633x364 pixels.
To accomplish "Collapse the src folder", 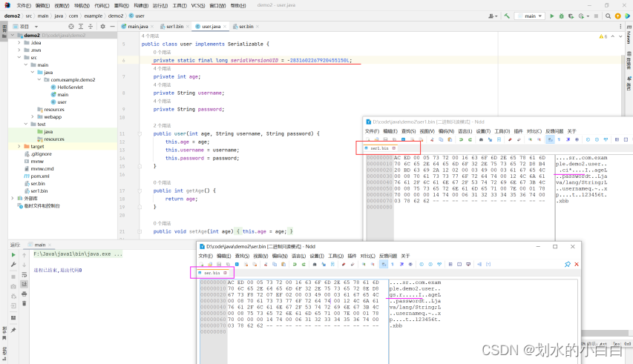I will (x=19, y=58).
